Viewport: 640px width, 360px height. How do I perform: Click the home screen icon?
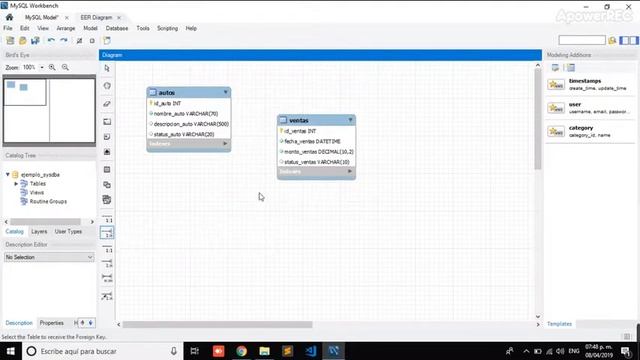point(9,17)
